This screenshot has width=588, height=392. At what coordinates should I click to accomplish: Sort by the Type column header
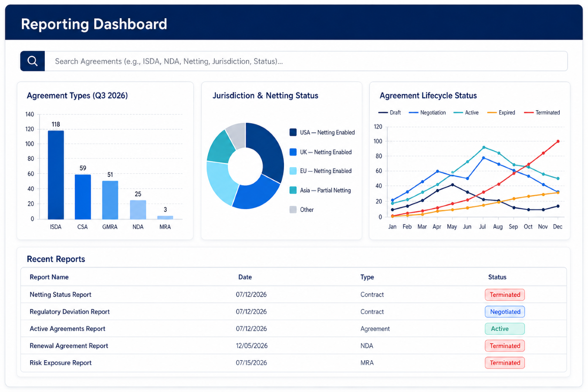coord(367,277)
